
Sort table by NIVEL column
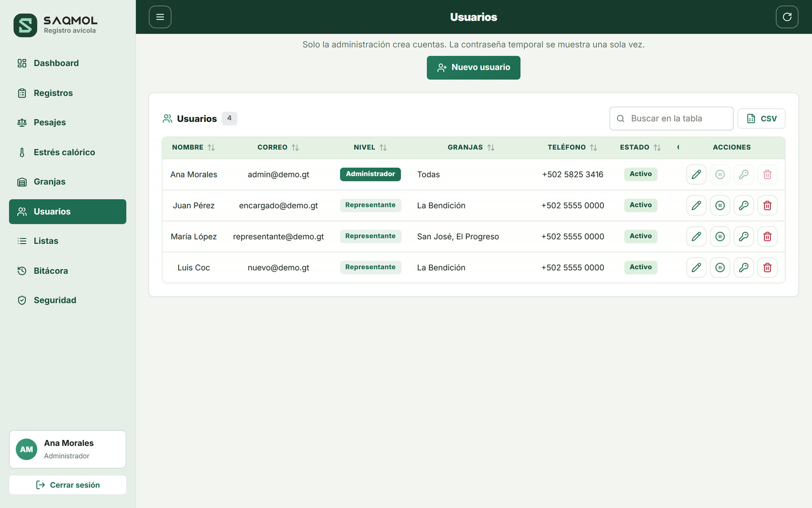pos(370,147)
